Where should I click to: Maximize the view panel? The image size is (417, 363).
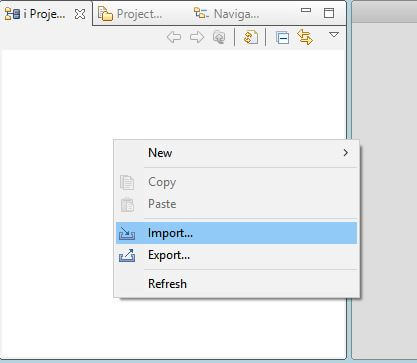[x=329, y=13]
